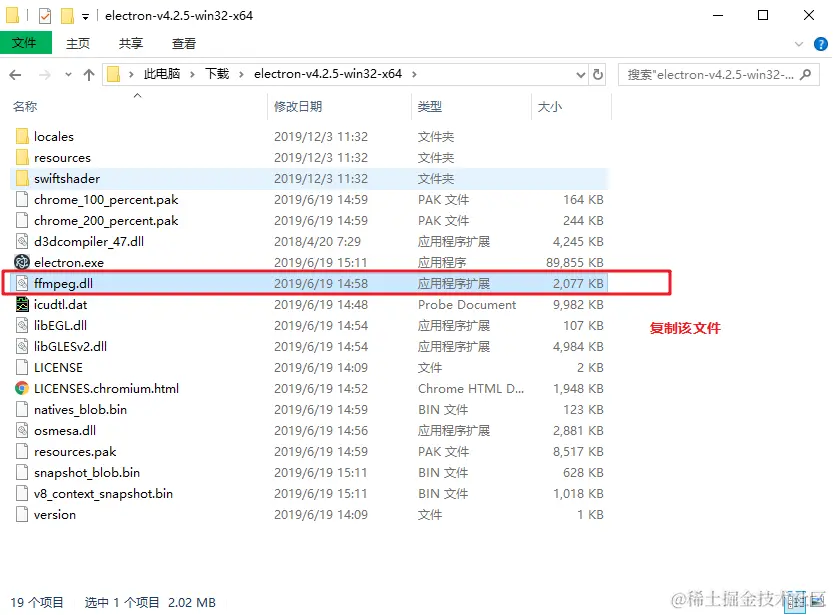Go forward with the Forward arrow
This screenshot has width=833, height=615.
click(x=45, y=75)
